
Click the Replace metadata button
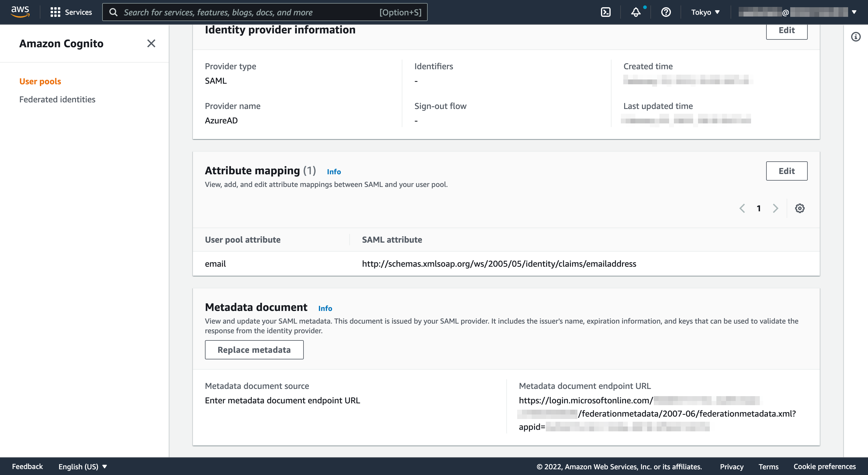(x=254, y=350)
